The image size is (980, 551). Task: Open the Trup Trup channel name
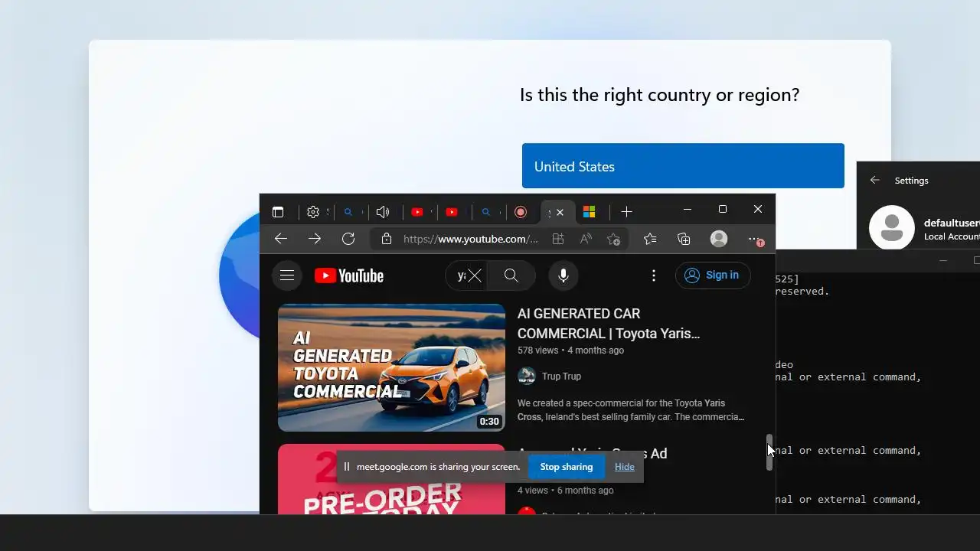[x=561, y=376]
